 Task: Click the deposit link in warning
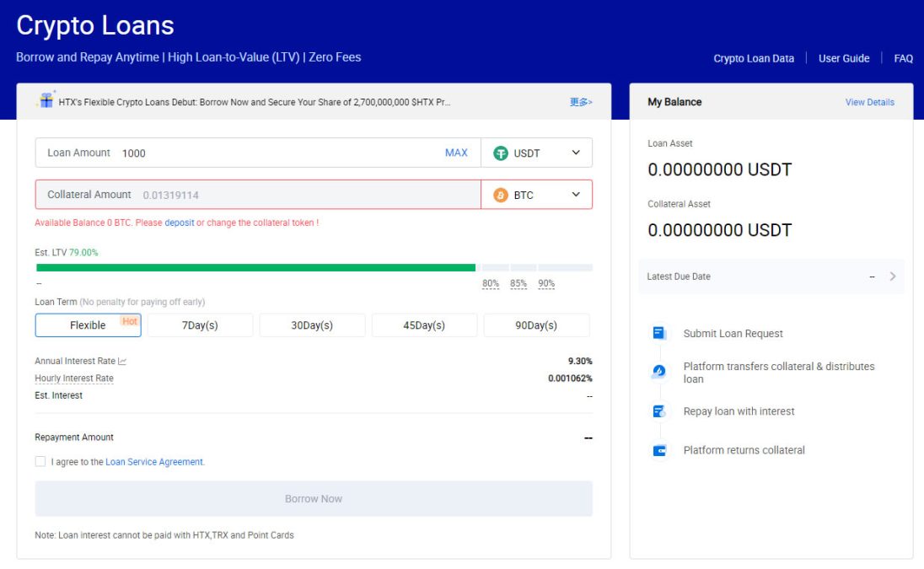coord(179,223)
